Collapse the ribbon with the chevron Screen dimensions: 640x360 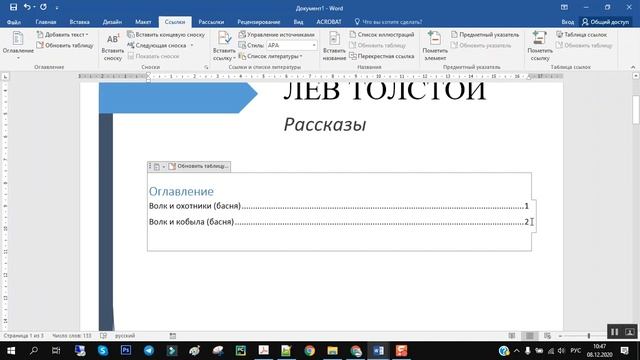pos(633,67)
